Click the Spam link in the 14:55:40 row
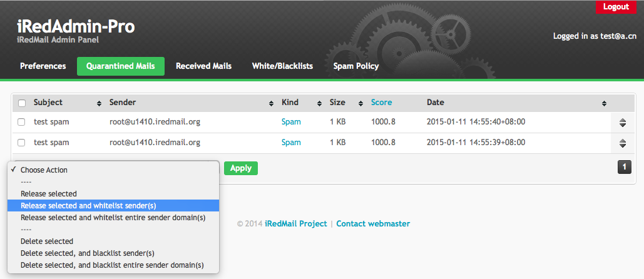644x279 pixels. pos(291,122)
